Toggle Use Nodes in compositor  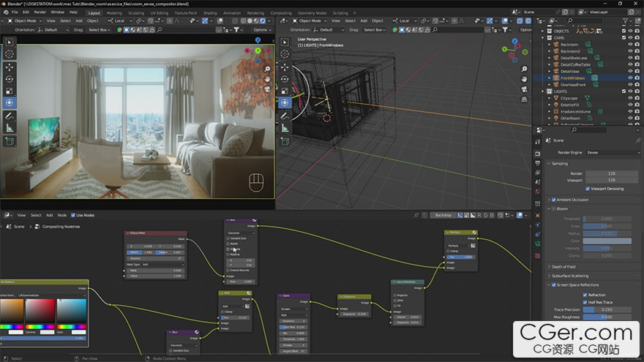click(73, 215)
